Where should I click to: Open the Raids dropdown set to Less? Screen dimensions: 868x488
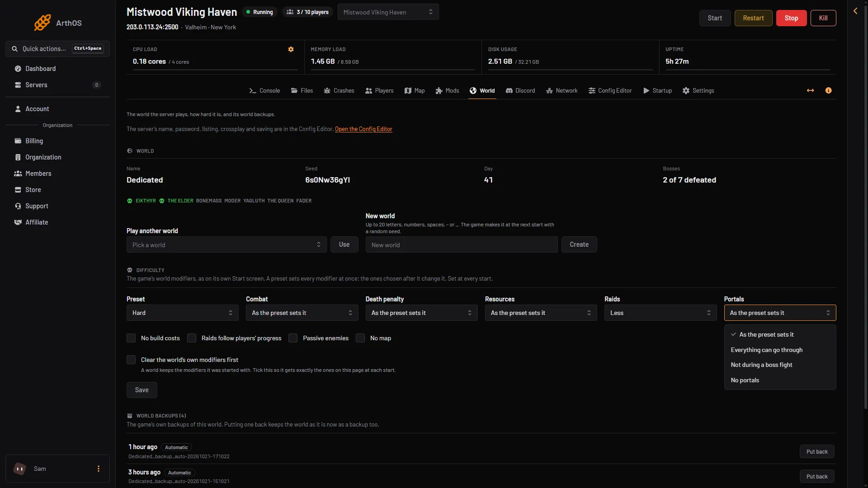pyautogui.click(x=660, y=313)
